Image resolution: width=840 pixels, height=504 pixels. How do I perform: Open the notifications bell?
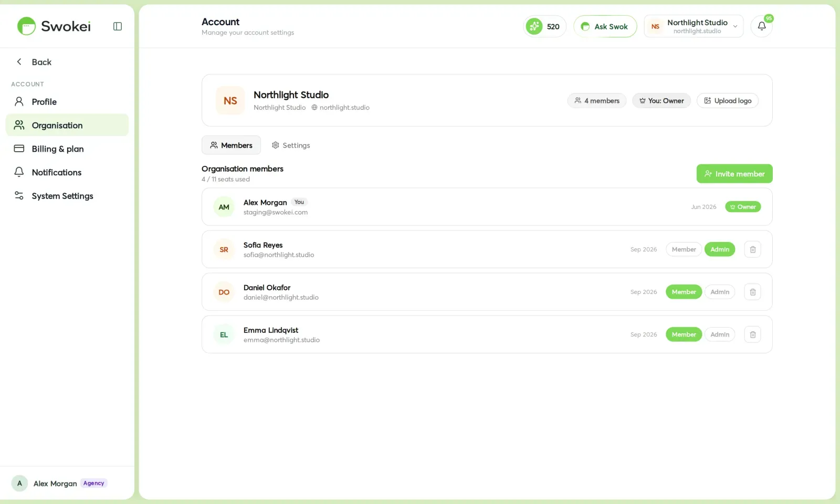762,26
